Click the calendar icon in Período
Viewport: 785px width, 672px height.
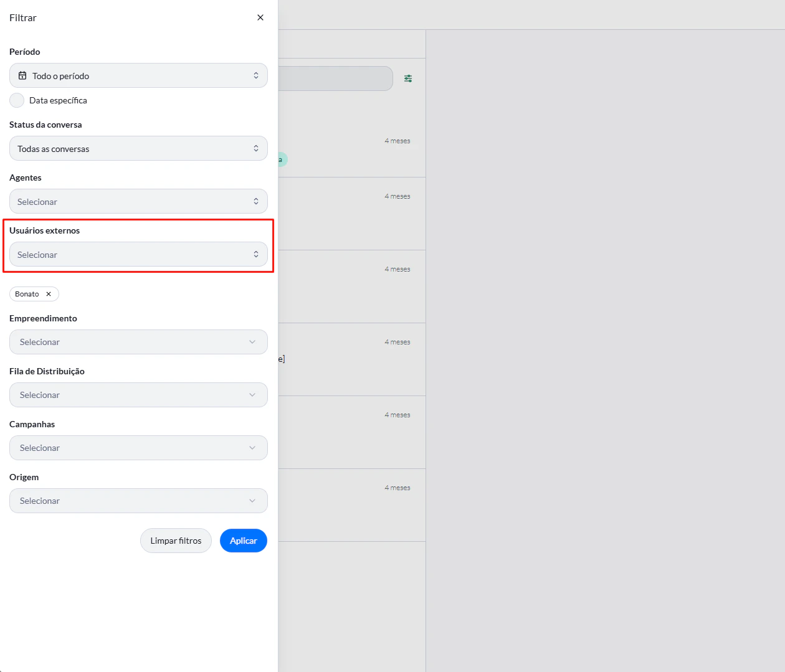[22, 75]
